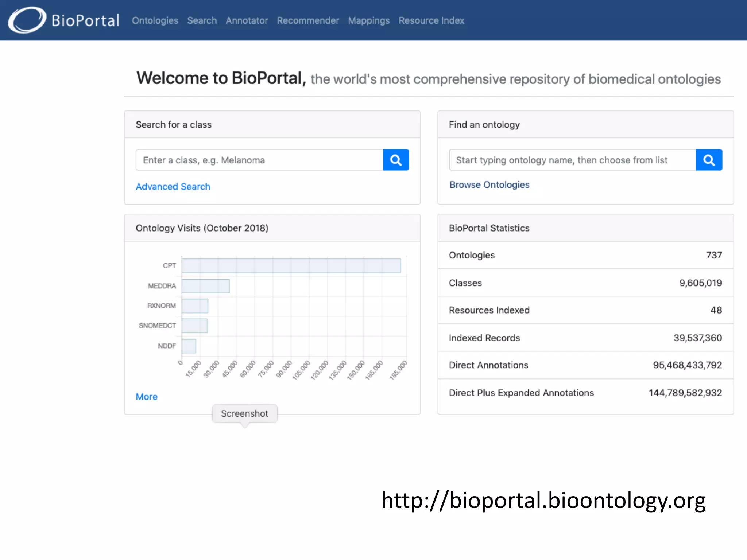The image size is (747, 560).
Task: Open the Browse Ontologies link
Action: click(489, 185)
